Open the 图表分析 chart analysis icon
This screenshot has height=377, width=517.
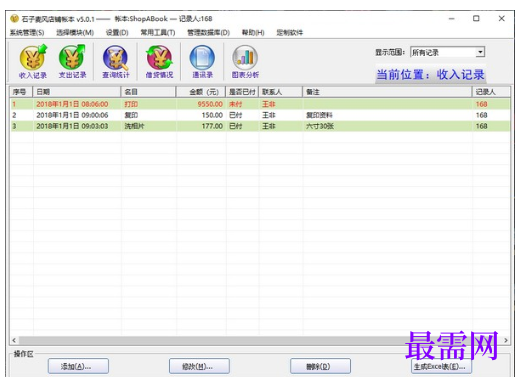245,62
